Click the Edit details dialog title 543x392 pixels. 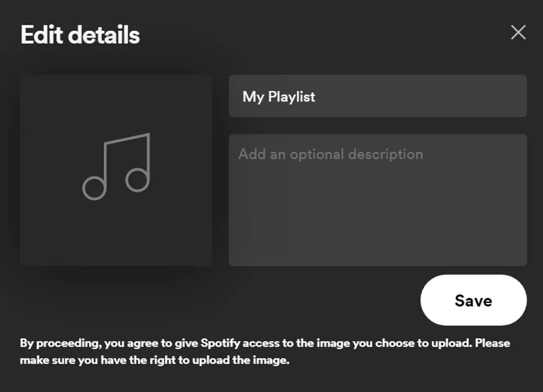coord(80,34)
